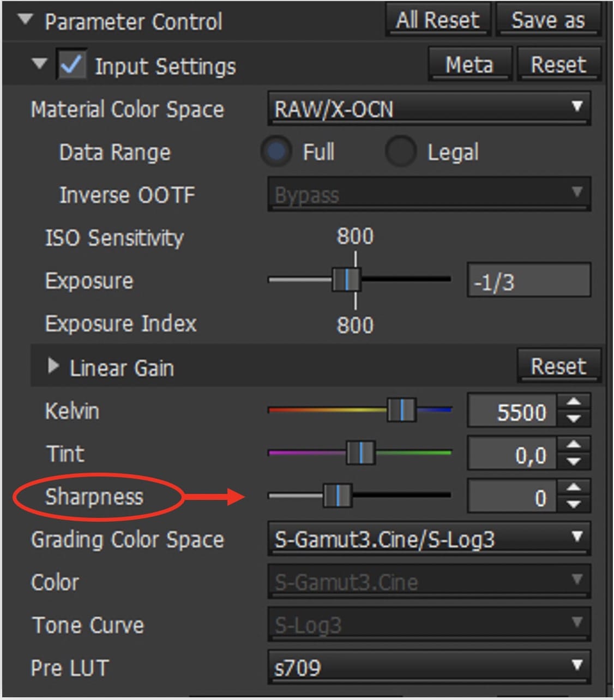This screenshot has height=700, width=614.
Task: Open the Tone Curve S-Log3 dropdown
Action: pos(429,624)
